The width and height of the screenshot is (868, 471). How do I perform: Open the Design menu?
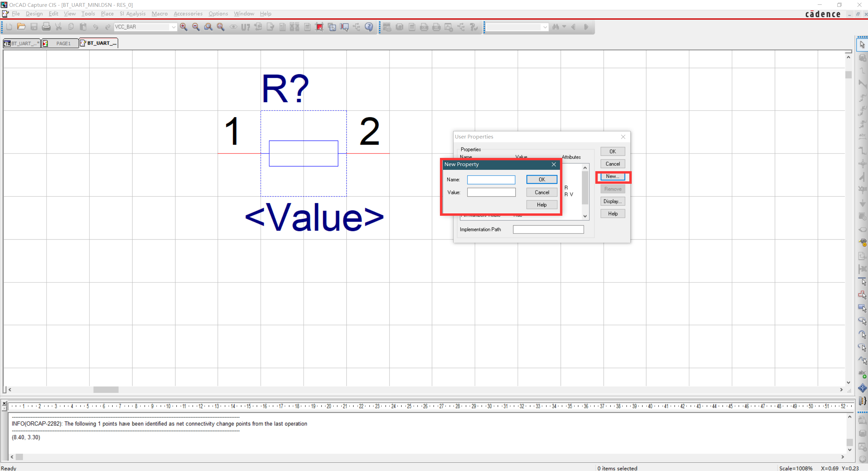[34, 14]
